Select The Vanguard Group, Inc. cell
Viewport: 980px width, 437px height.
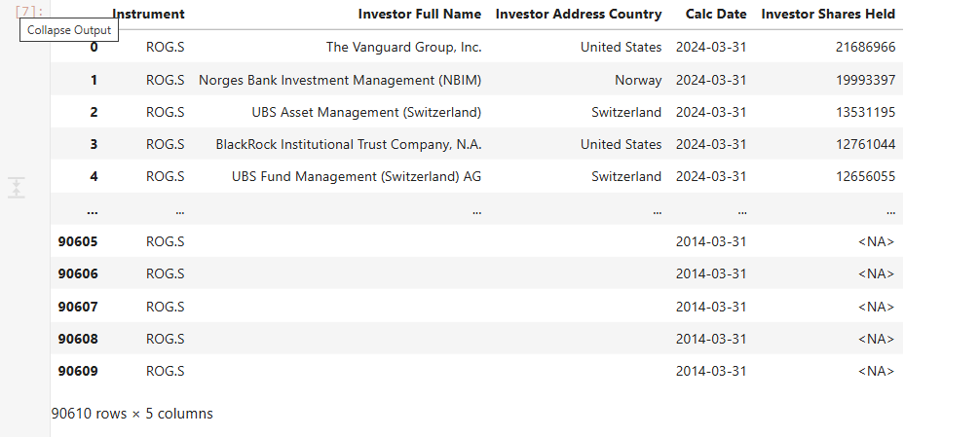pyautogui.click(x=403, y=47)
